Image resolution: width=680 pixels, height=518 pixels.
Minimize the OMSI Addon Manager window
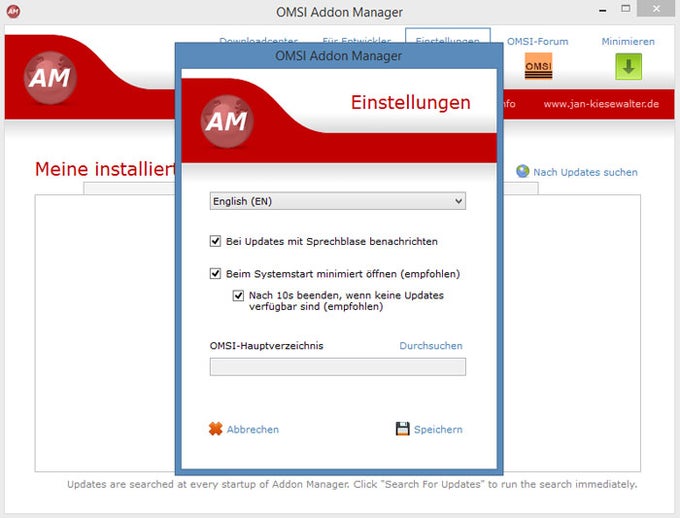click(x=603, y=9)
